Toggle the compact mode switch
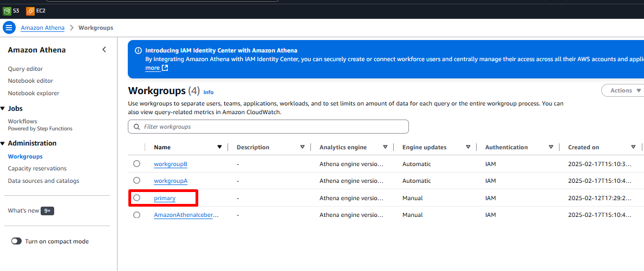 click(x=16, y=241)
